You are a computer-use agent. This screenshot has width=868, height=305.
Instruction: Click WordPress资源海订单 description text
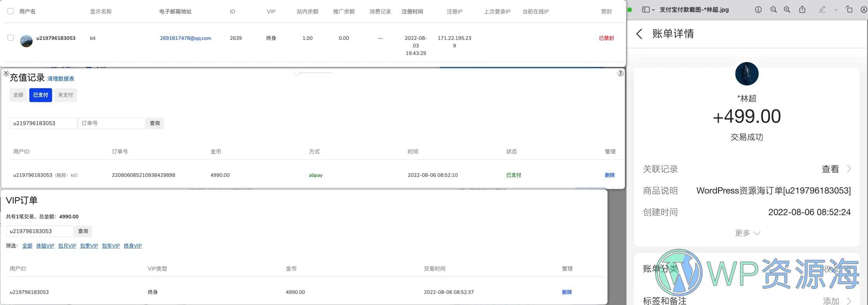click(x=773, y=191)
